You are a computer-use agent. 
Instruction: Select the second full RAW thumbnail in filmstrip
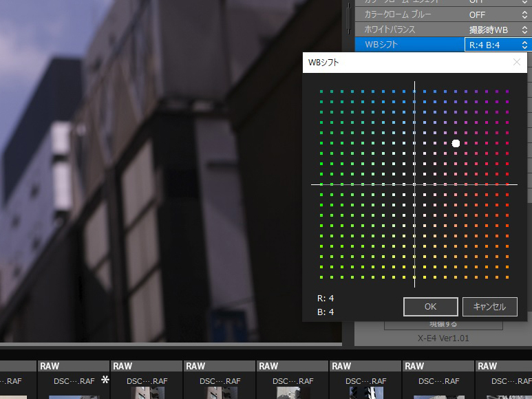pos(146,380)
